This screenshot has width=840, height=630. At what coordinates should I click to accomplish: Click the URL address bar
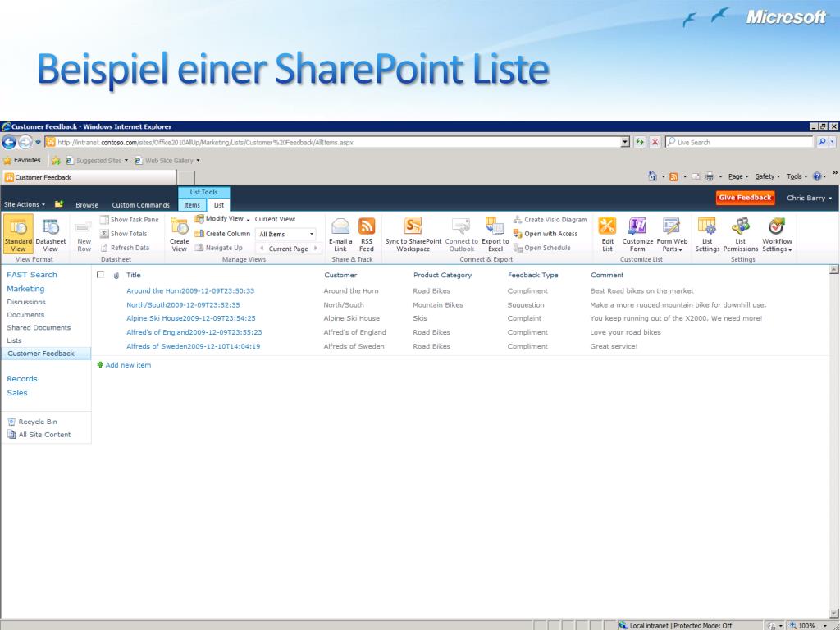coord(332,142)
